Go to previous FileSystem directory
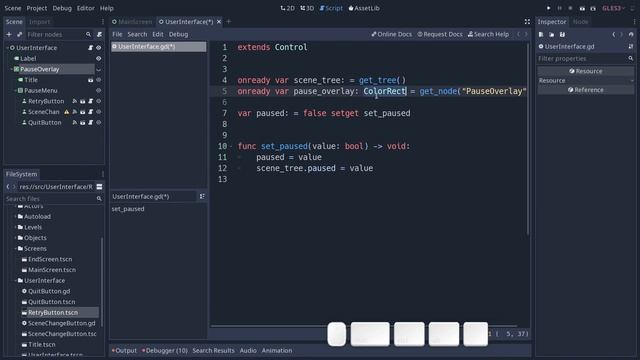640x360 pixels. [x=8, y=187]
